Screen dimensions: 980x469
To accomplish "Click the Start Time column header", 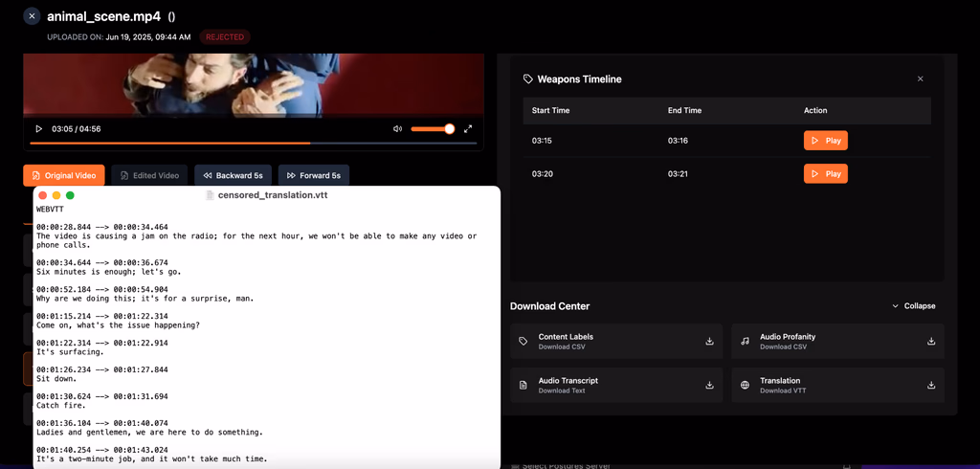I will coord(550,111).
